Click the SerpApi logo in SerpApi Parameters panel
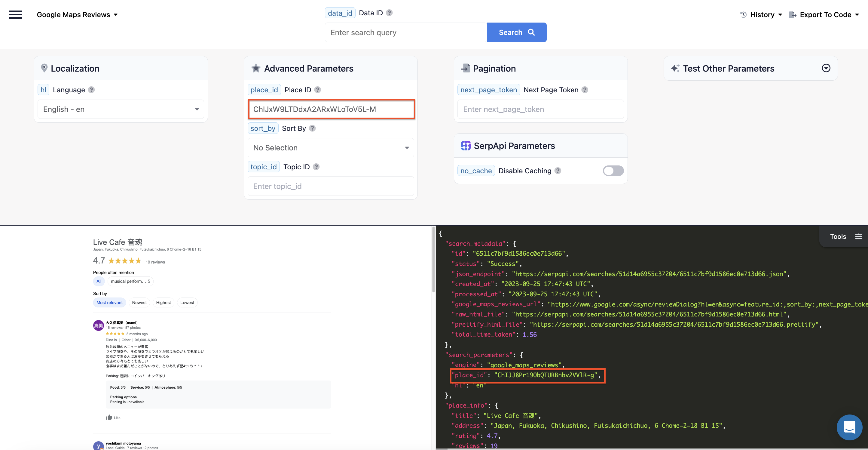 pos(466,145)
